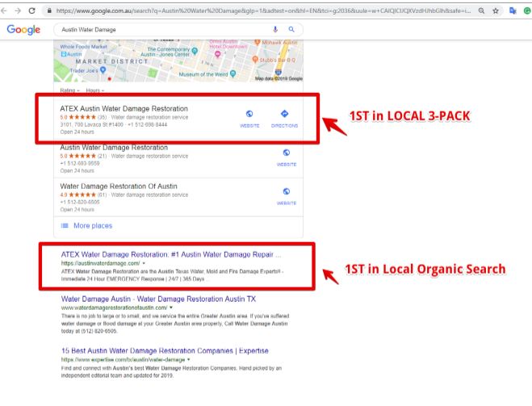Image resolution: width=532 pixels, height=406 pixels.
Task: Open website for Austin Water Damage Restoration
Action: (x=287, y=157)
